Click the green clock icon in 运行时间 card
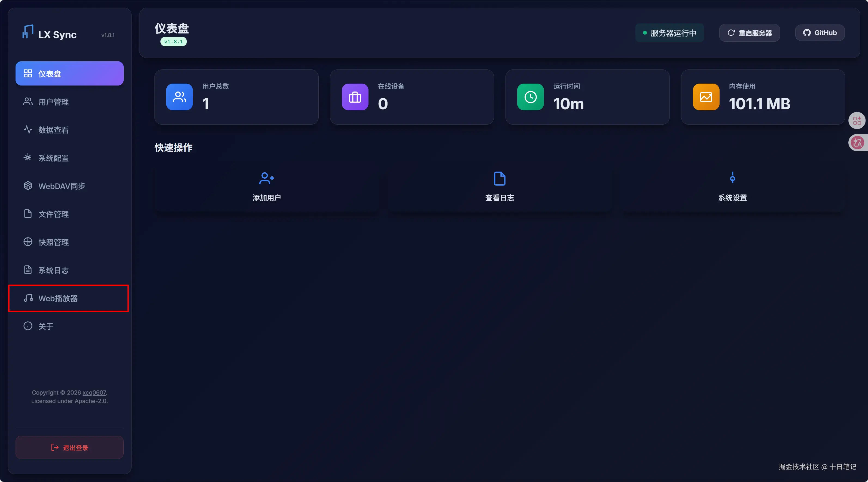The height and width of the screenshot is (482, 868). [531, 97]
